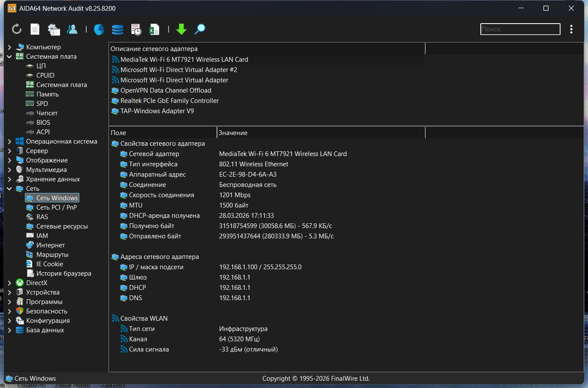The height and width of the screenshot is (388, 588).
Task: Expand the Отображение tree node
Action: 9,160
